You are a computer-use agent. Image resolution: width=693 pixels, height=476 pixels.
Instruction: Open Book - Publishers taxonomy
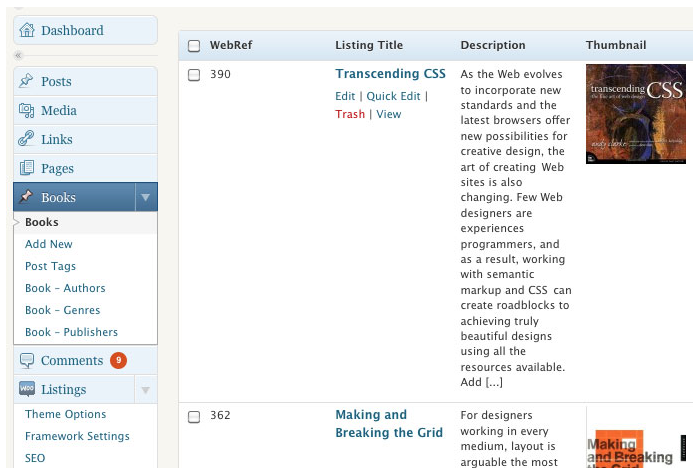point(71,332)
